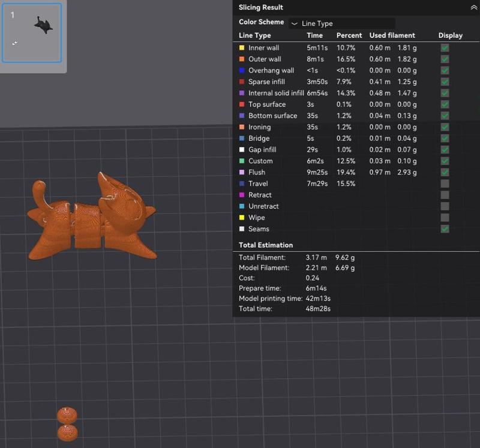The width and height of the screenshot is (480, 448).
Task: Click the yellow Wipe color swatch
Action: point(242,218)
